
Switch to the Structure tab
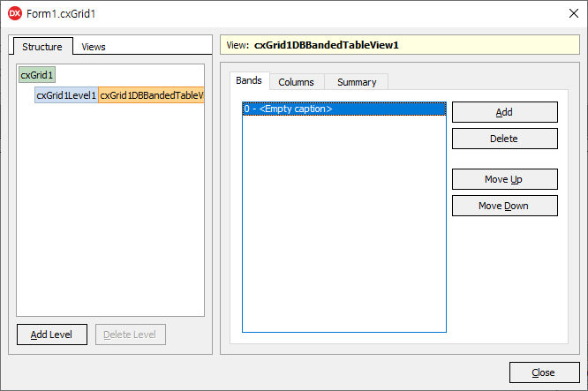(x=42, y=47)
